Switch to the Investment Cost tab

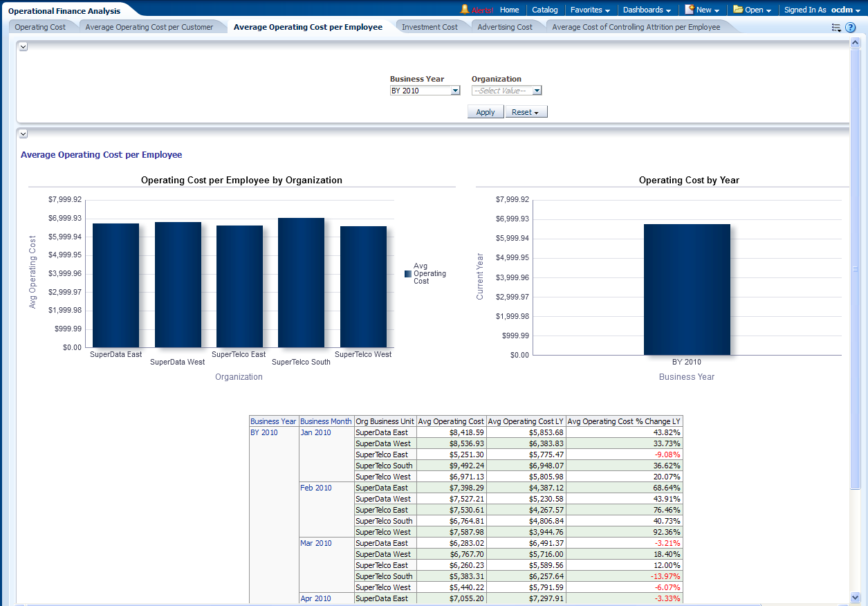(x=430, y=27)
